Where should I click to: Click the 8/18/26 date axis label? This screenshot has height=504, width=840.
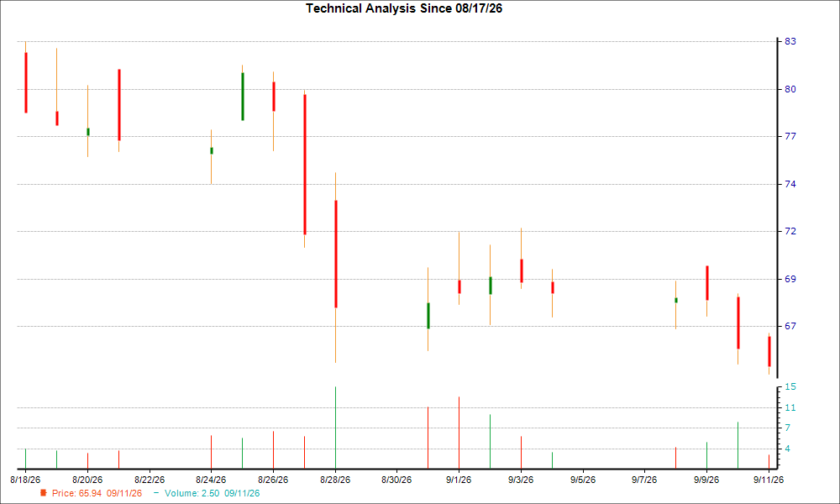(x=25, y=480)
